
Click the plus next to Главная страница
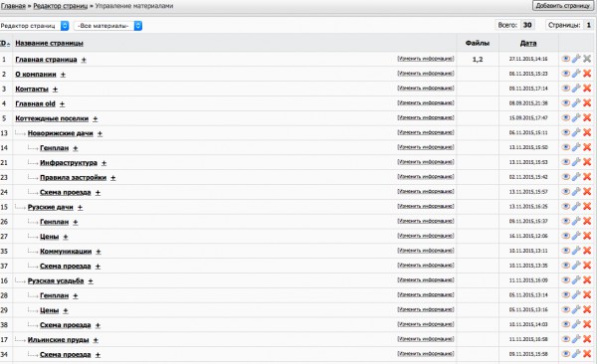[84, 60]
